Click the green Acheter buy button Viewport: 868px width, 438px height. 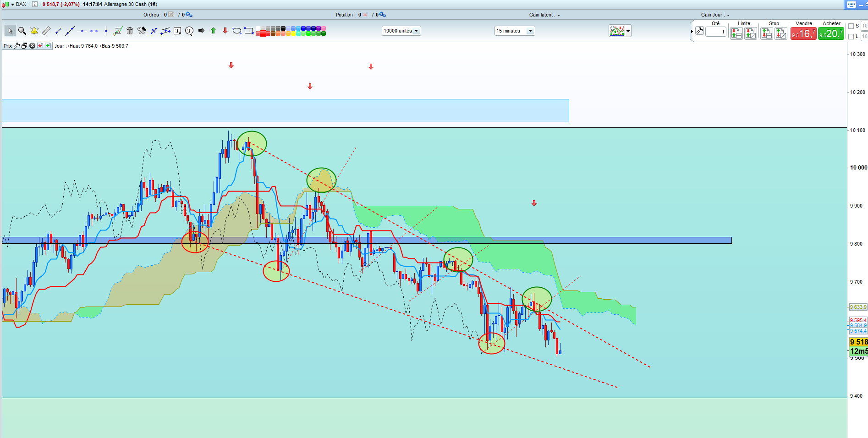tap(831, 33)
